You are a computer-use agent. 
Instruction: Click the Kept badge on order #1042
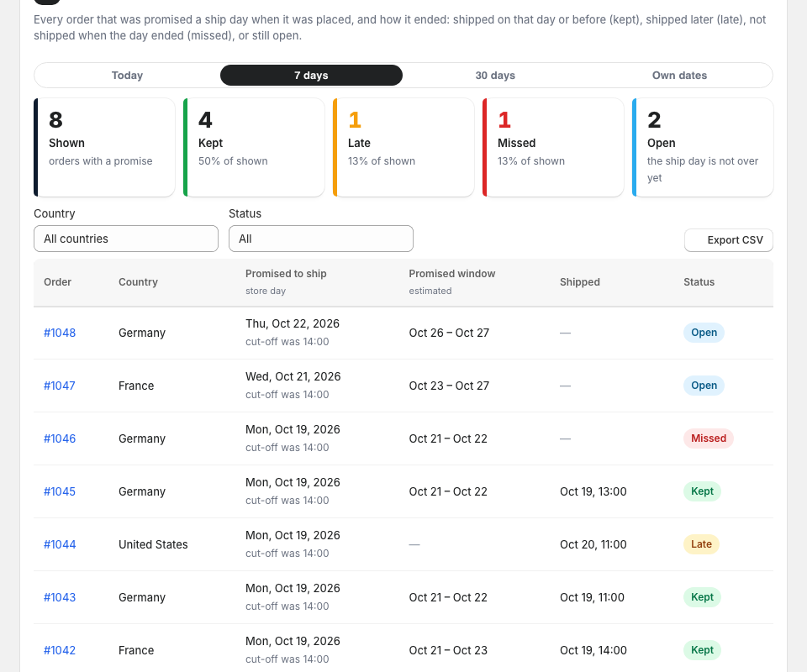tap(702, 650)
